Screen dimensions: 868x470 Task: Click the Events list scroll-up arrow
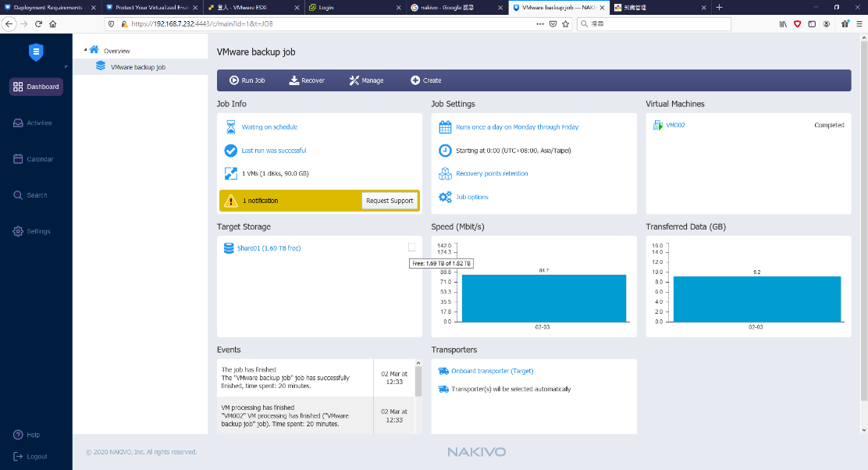[x=418, y=363]
